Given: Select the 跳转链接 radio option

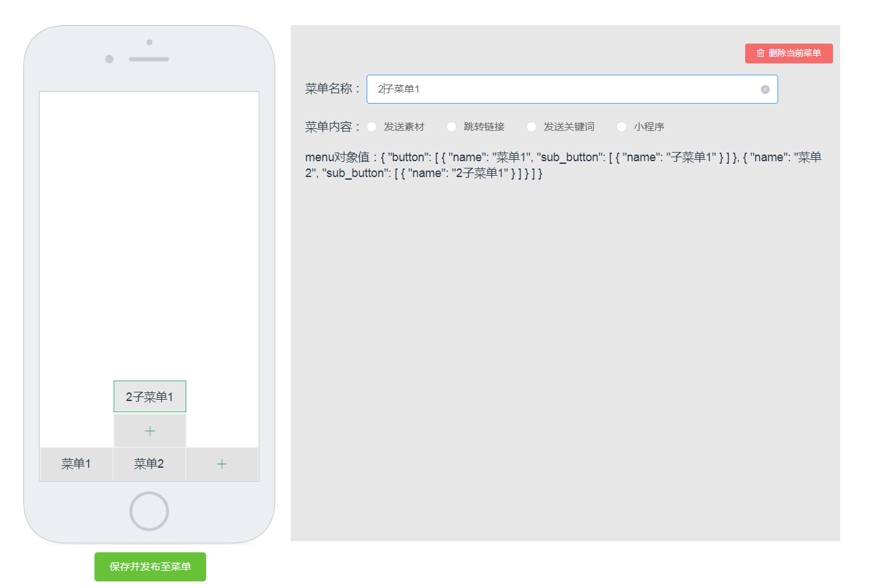Looking at the screenshot, I should click(x=452, y=127).
